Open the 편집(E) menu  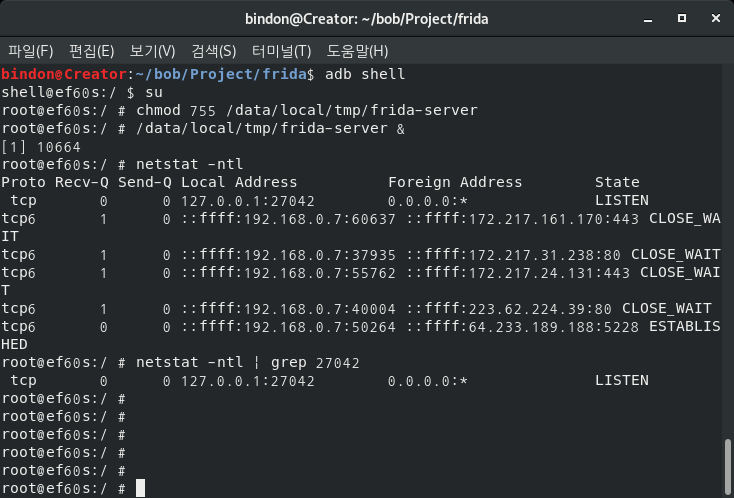pos(92,51)
